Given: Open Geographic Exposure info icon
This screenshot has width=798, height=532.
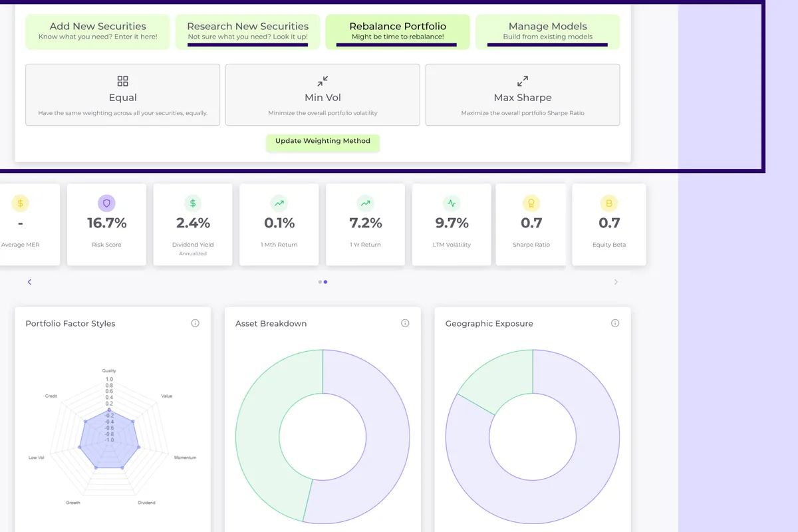Looking at the screenshot, I should tap(615, 323).
